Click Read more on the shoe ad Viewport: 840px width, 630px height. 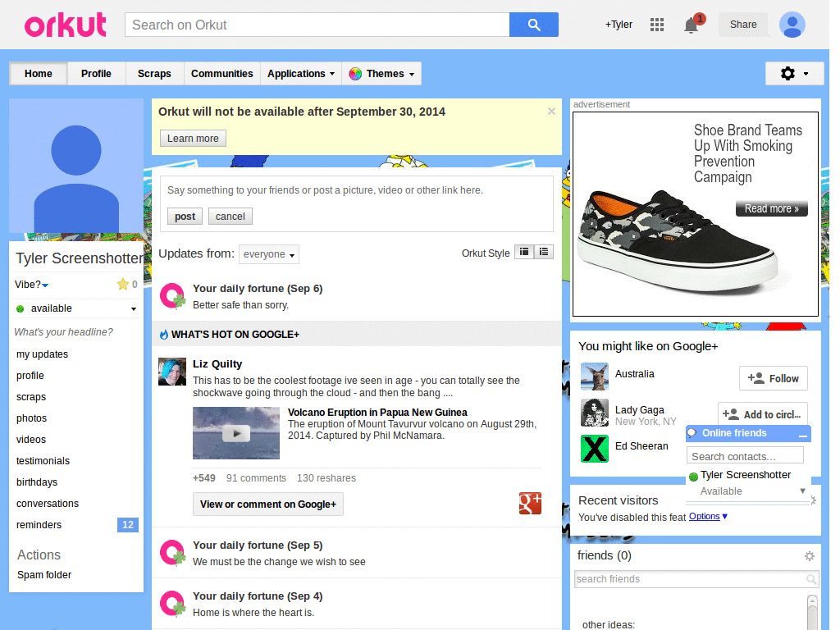[771, 209]
